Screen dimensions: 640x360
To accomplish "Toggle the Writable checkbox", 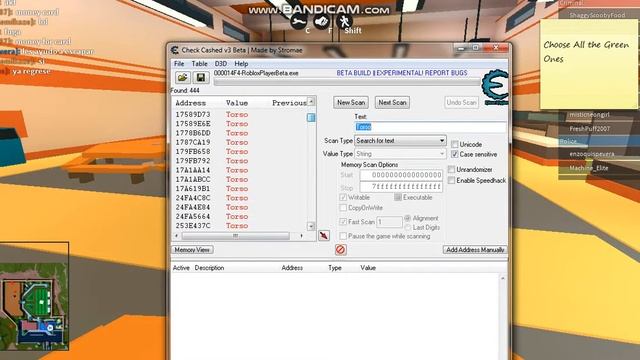I will tap(343, 198).
